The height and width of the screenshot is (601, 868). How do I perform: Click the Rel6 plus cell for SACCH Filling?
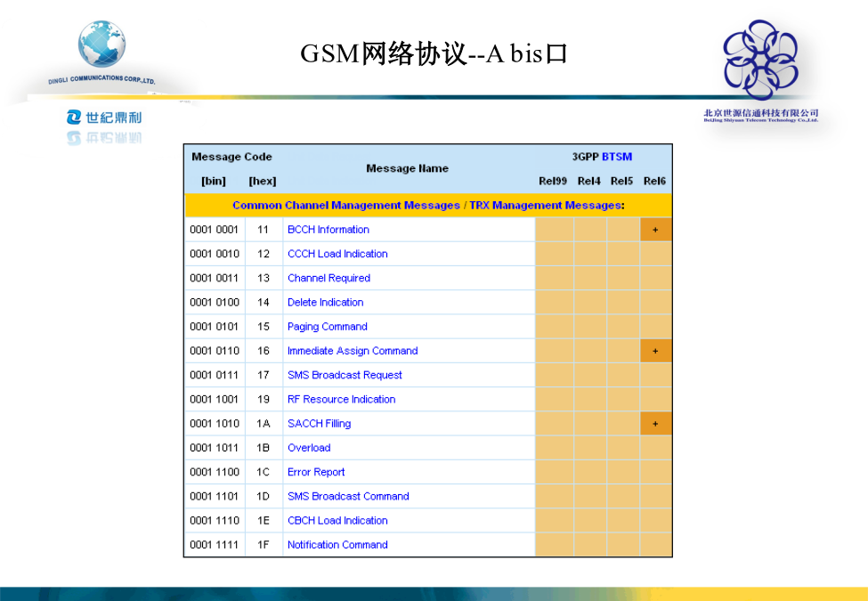point(655,424)
